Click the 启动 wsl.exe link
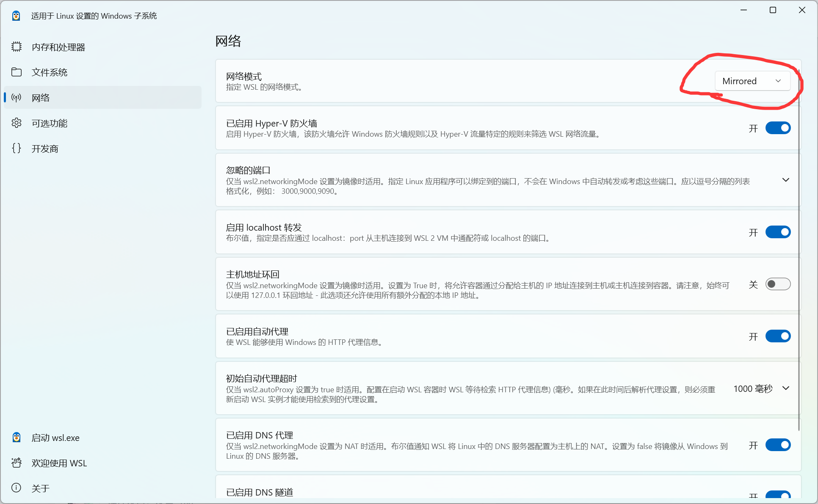This screenshot has width=818, height=504. point(55,437)
